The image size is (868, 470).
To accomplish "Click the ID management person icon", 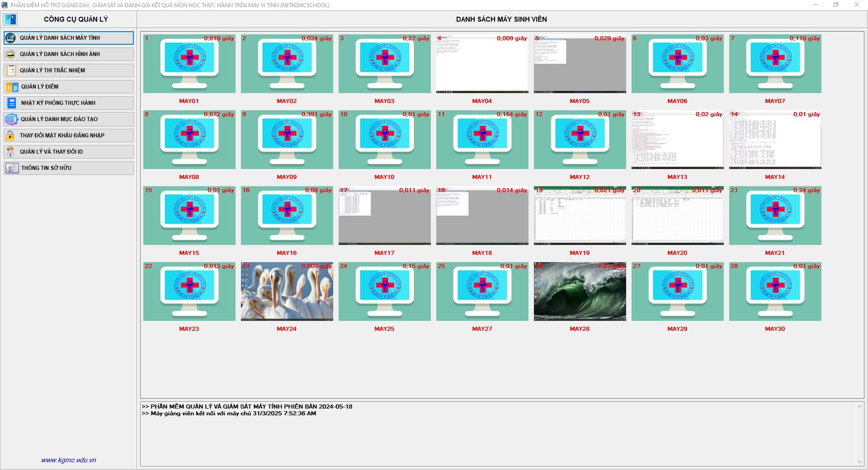I will point(10,152).
